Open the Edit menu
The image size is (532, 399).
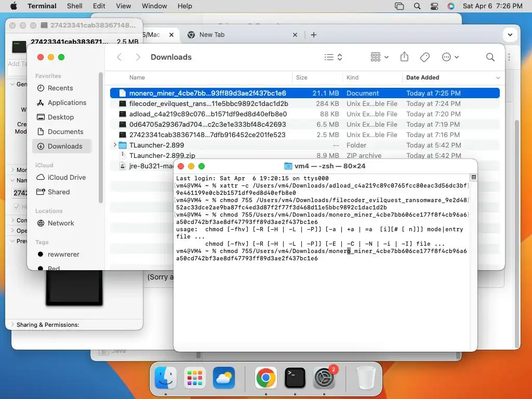(99, 6)
